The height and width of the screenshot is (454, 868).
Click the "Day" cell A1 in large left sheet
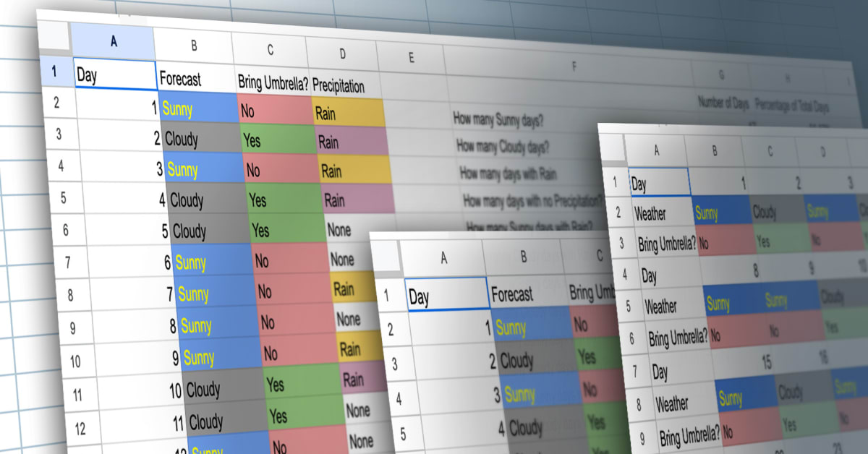click(x=114, y=76)
